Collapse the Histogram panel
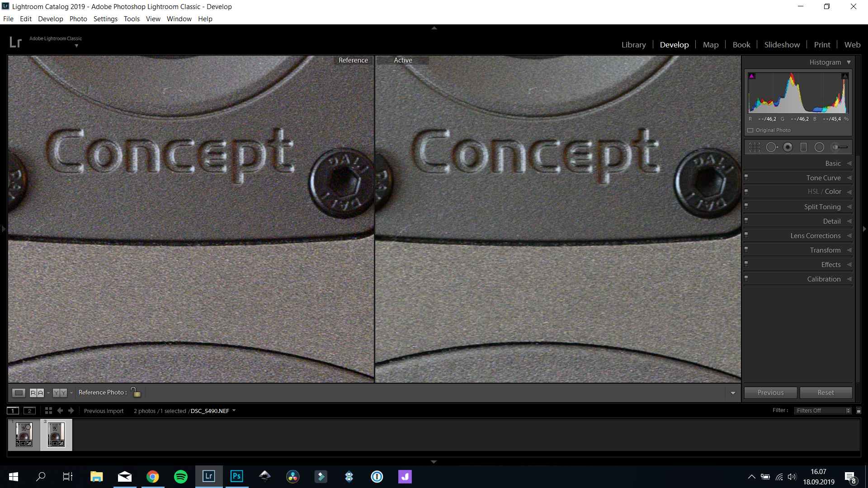Screen dimensions: 868x488 pyautogui.click(x=849, y=62)
